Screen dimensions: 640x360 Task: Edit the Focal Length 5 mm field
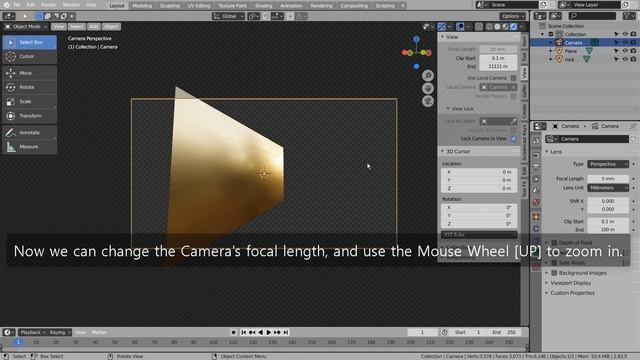tap(608, 179)
